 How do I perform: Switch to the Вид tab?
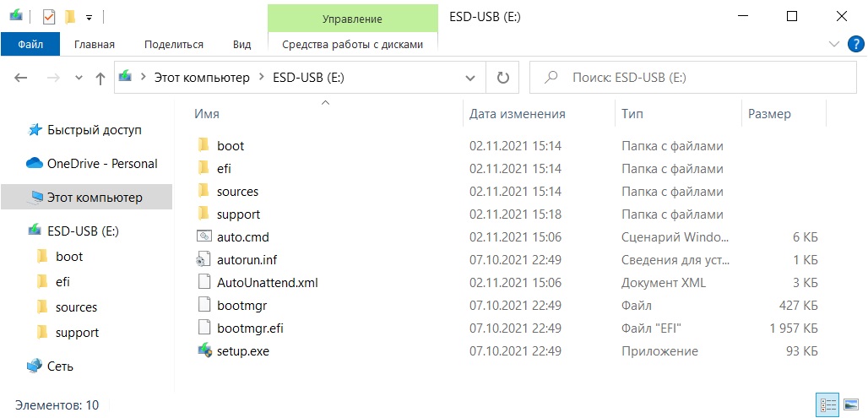click(241, 44)
